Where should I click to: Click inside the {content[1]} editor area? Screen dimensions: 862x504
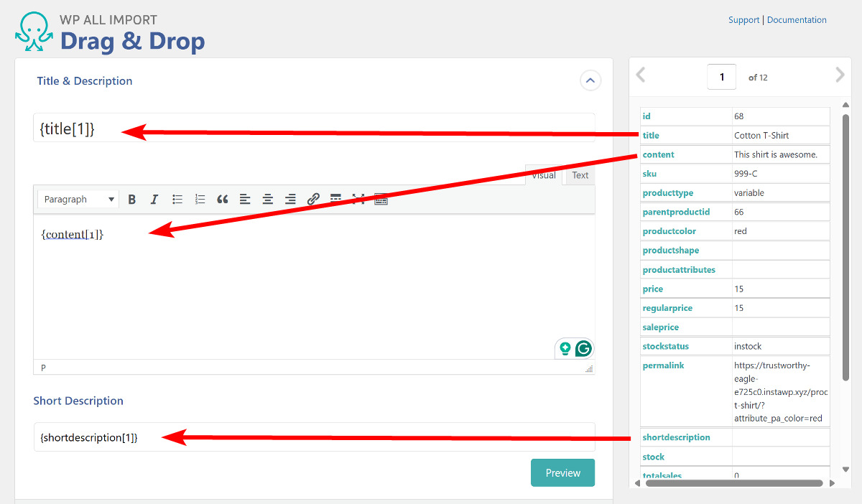314,286
